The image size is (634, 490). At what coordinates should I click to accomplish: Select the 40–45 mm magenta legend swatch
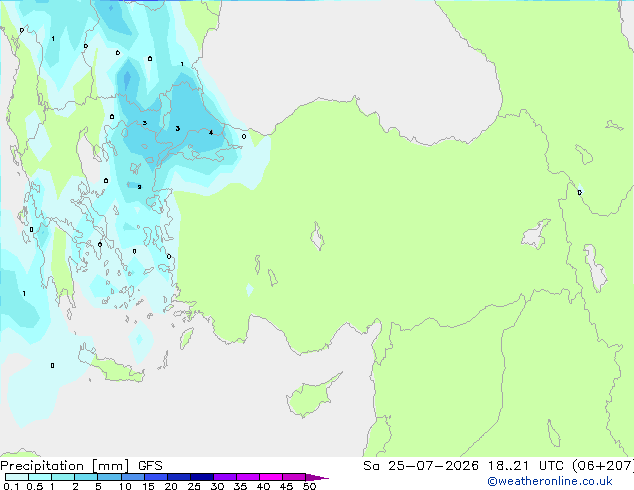(271, 477)
